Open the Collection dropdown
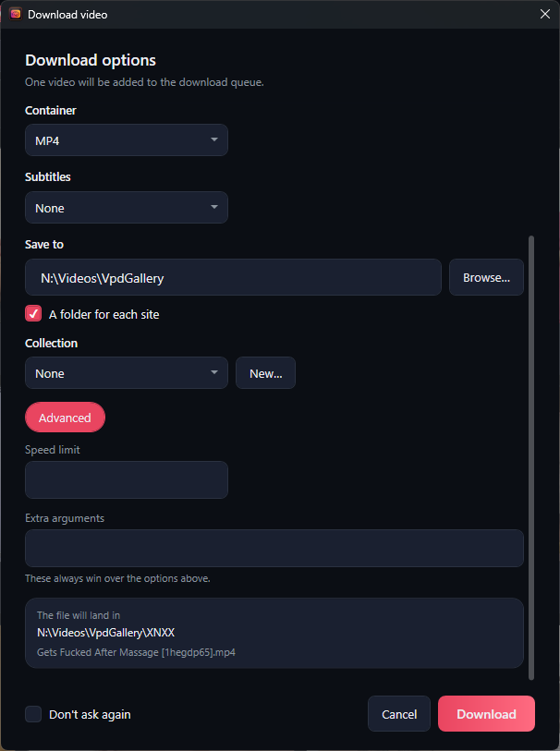The image size is (560, 751). (x=127, y=372)
